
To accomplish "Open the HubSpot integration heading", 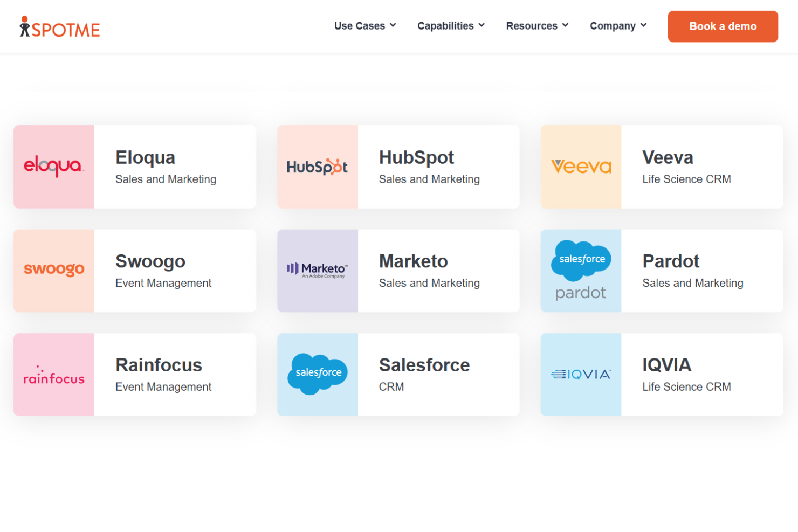I will 416,158.
